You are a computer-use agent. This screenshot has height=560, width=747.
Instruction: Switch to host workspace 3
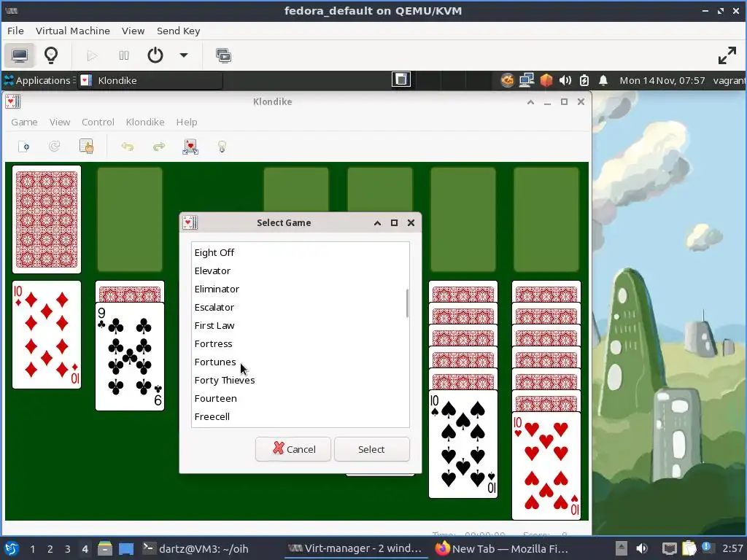pyautogui.click(x=68, y=549)
